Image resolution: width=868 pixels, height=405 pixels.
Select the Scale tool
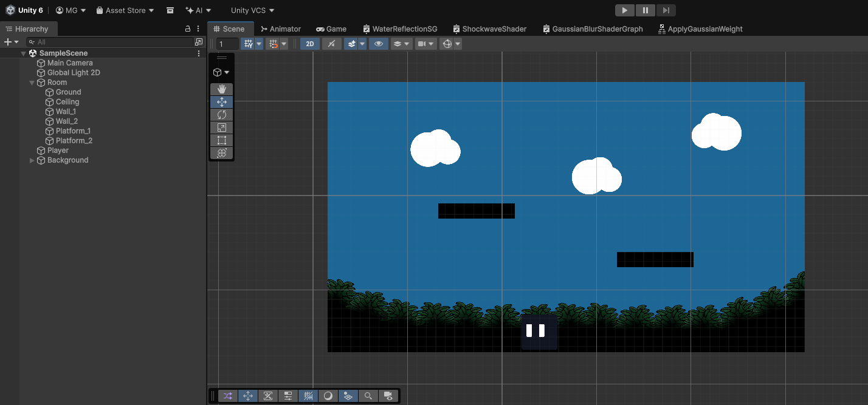[x=221, y=128]
